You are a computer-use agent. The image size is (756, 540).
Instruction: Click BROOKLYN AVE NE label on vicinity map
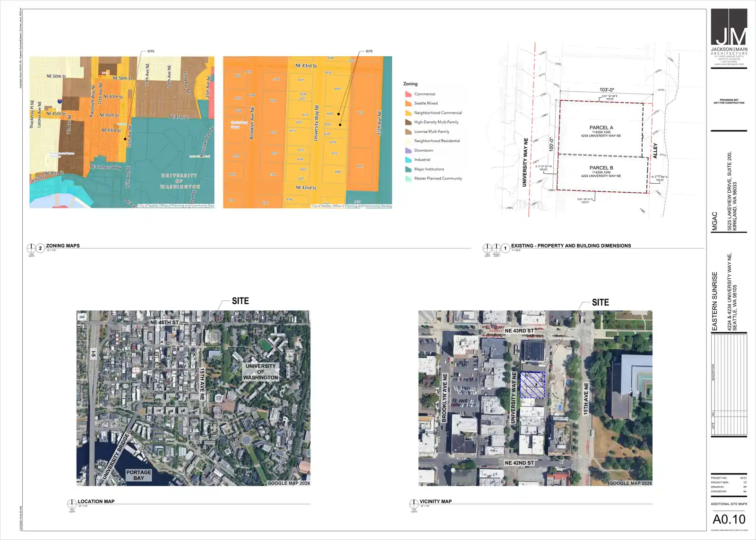click(x=444, y=398)
